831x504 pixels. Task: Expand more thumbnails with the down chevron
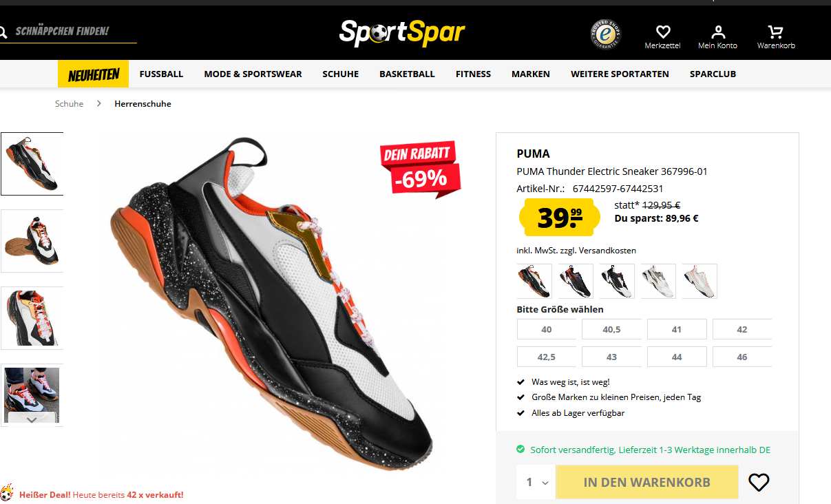pos(32,419)
